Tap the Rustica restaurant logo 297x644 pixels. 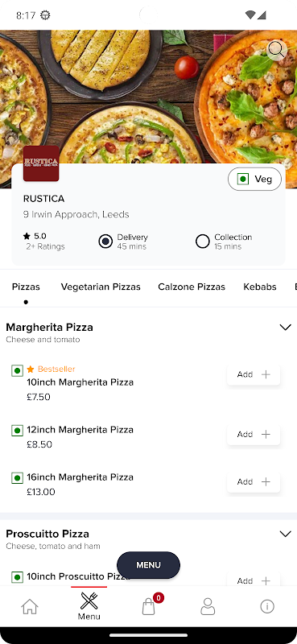tap(41, 163)
